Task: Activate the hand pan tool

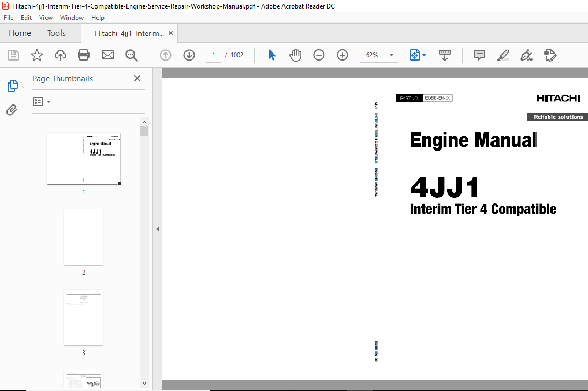Action: (295, 55)
